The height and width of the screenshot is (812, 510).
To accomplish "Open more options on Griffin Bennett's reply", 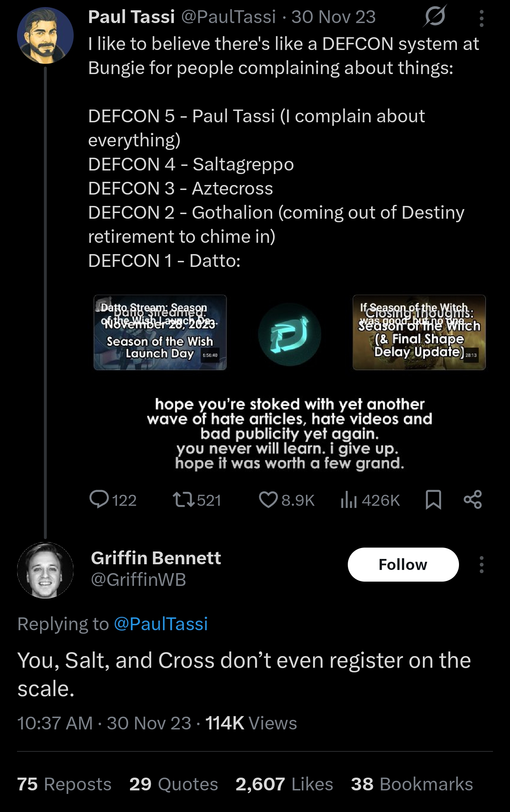I will [481, 565].
